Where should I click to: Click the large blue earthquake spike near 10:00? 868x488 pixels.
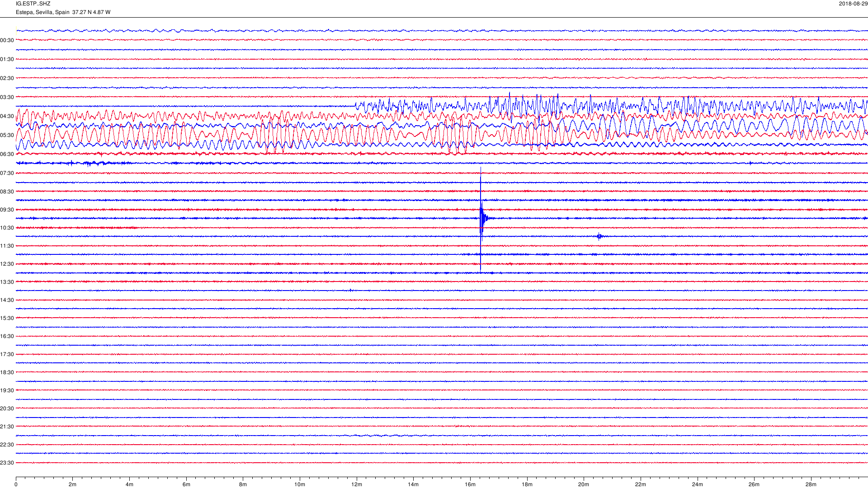[x=481, y=219]
